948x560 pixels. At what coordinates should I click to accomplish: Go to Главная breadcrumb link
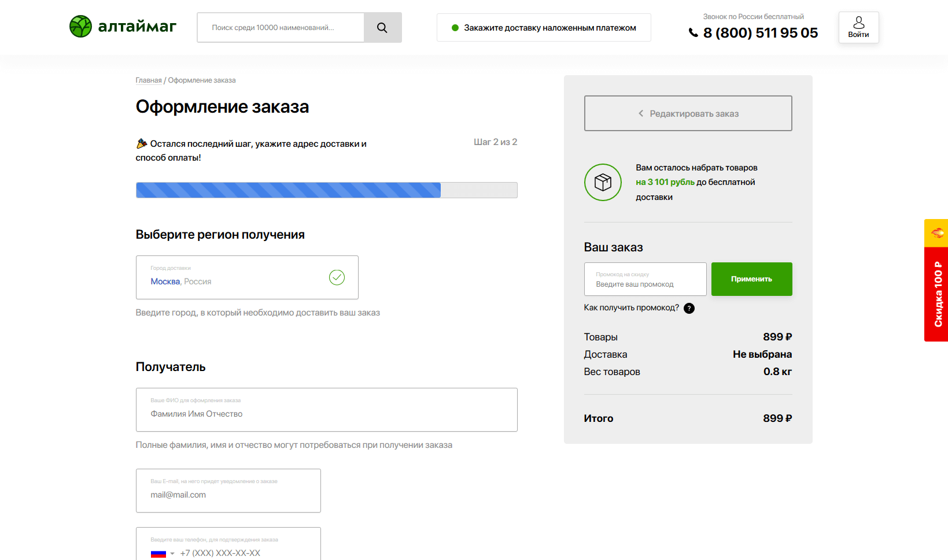pyautogui.click(x=149, y=80)
